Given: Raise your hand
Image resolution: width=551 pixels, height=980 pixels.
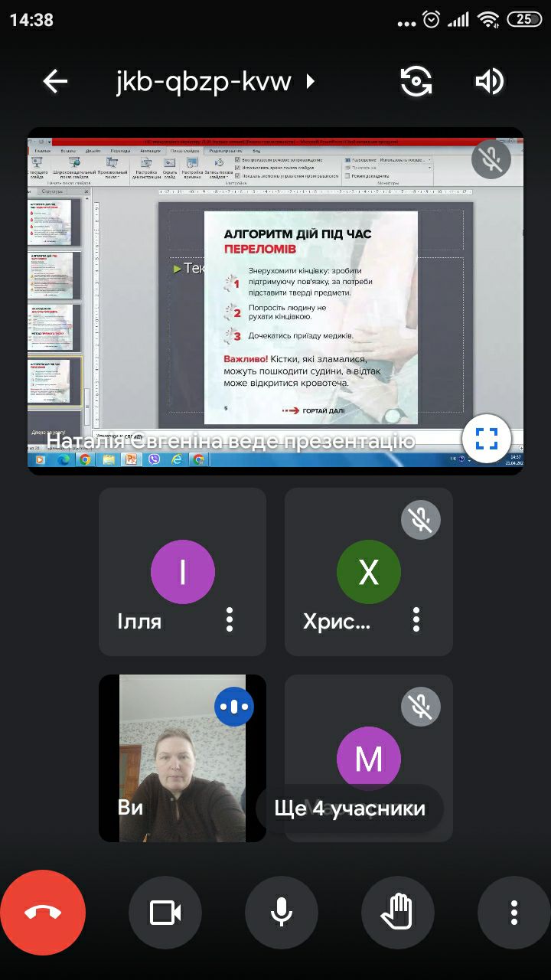Looking at the screenshot, I should click(x=398, y=913).
